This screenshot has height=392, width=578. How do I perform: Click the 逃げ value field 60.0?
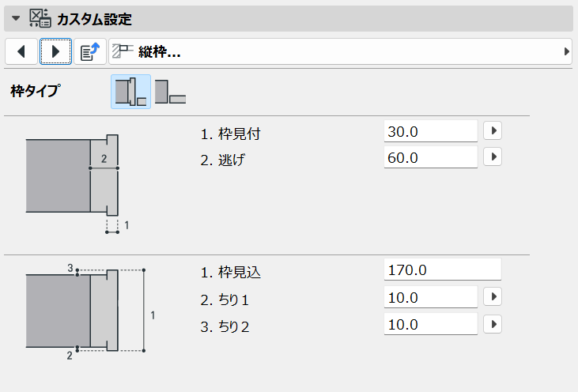click(431, 157)
